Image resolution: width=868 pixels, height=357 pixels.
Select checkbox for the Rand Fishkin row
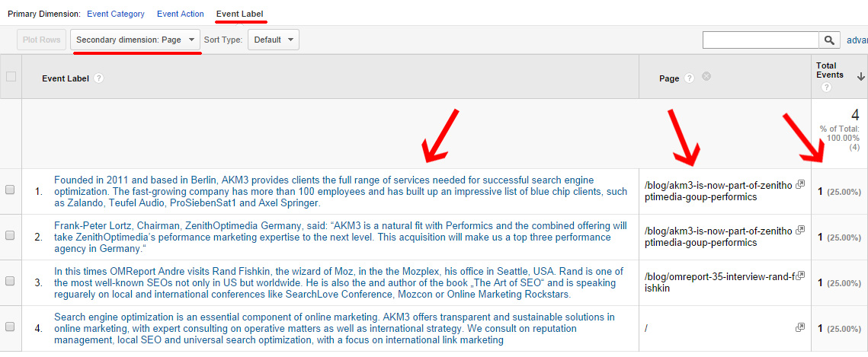11,282
